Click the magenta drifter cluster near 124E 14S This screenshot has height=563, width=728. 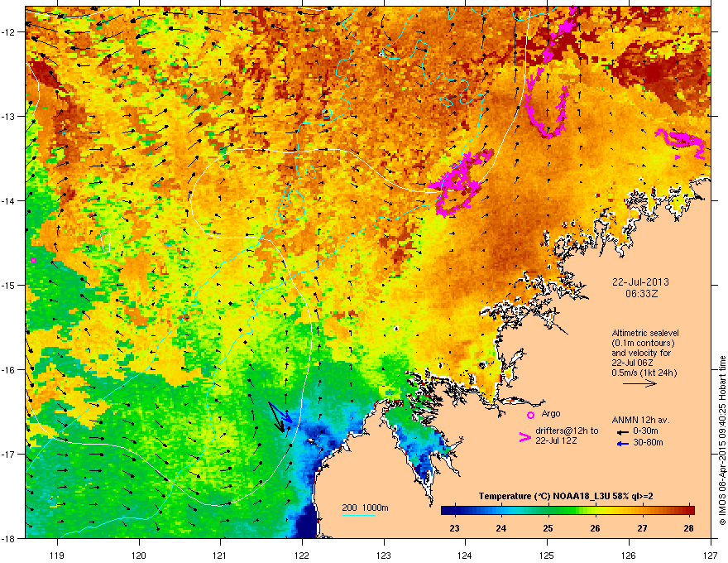[460, 182]
